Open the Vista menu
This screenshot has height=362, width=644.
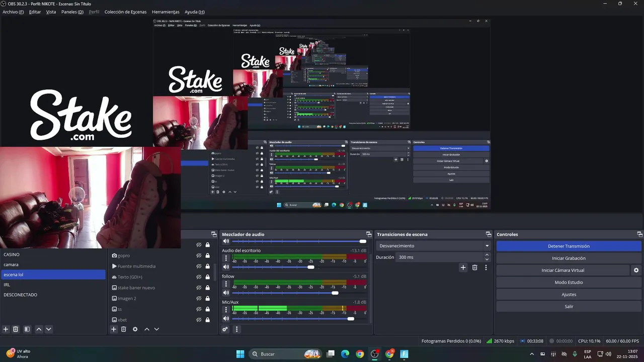(x=51, y=12)
